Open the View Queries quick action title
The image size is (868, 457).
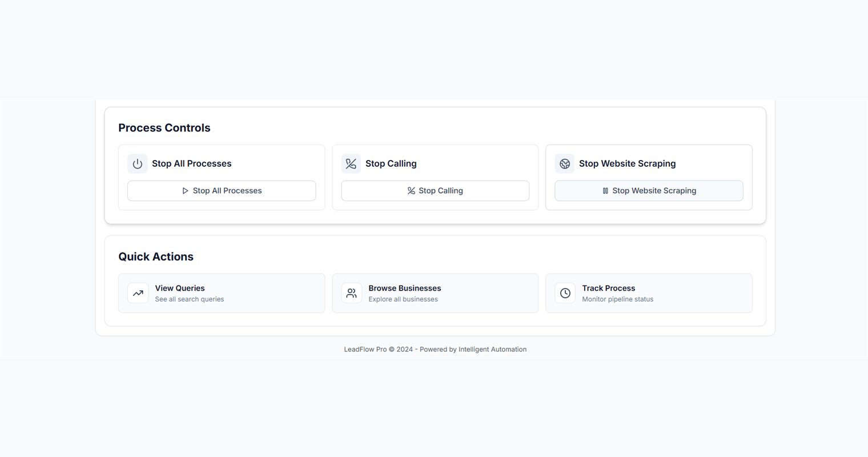coord(180,288)
